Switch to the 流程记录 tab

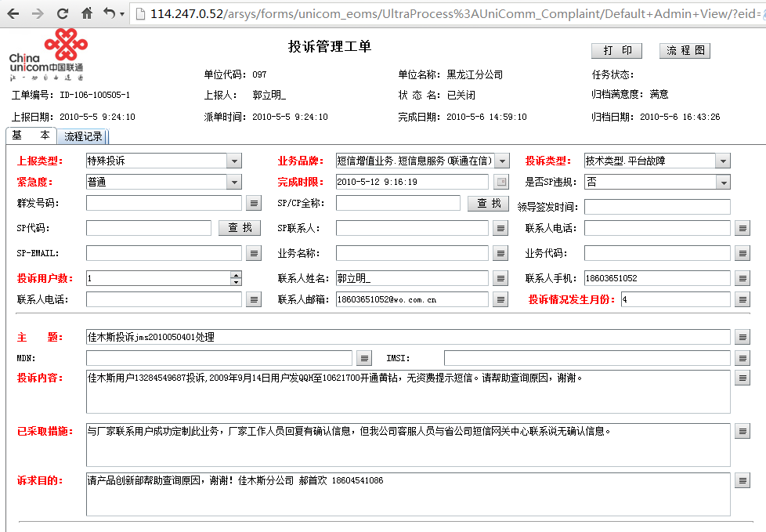[x=83, y=137]
